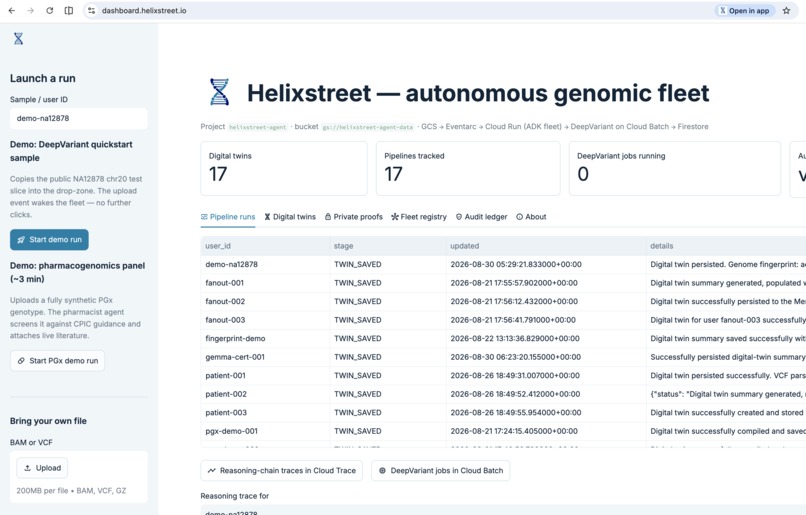Open the About tab
The height and width of the screenshot is (515, 806).
pyautogui.click(x=532, y=217)
